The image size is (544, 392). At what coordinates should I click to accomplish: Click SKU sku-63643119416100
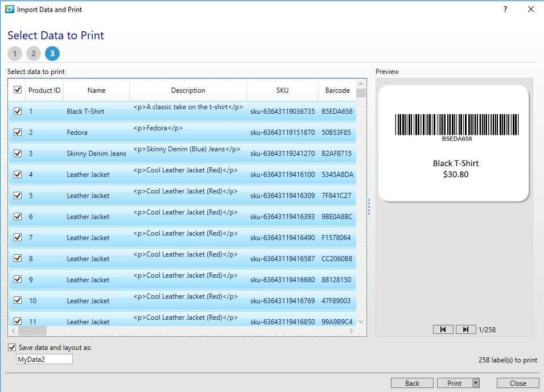(x=282, y=175)
